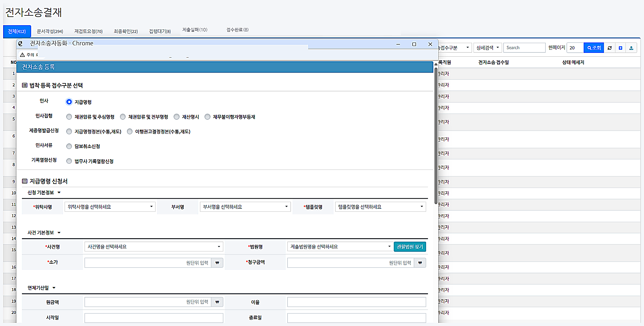
Task: Click the Search text input field
Action: [x=524, y=48]
